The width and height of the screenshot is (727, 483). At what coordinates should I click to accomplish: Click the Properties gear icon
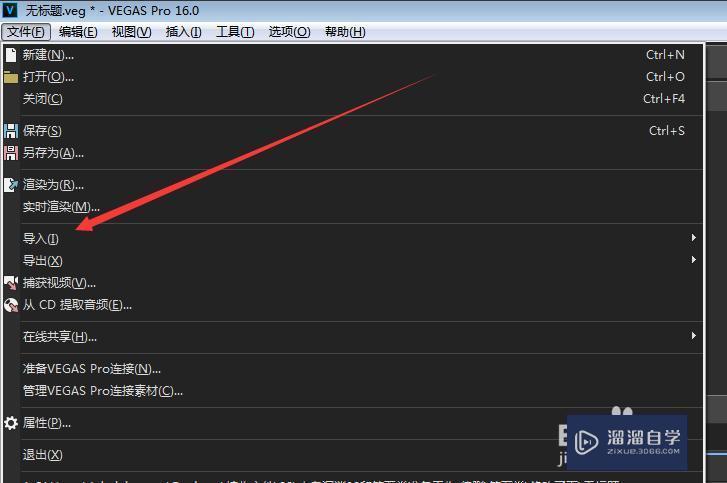(11, 423)
